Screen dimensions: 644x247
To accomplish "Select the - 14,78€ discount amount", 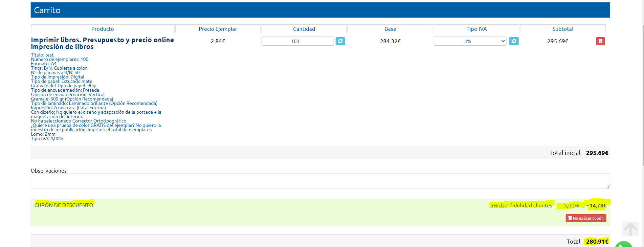I will [x=597, y=205].
